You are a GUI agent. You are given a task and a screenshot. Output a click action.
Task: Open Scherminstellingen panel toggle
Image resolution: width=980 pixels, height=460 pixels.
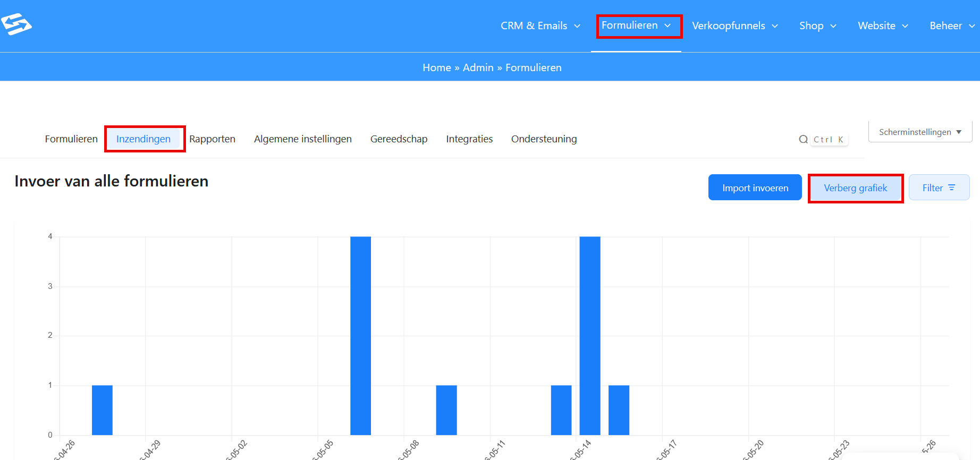pyautogui.click(x=920, y=132)
